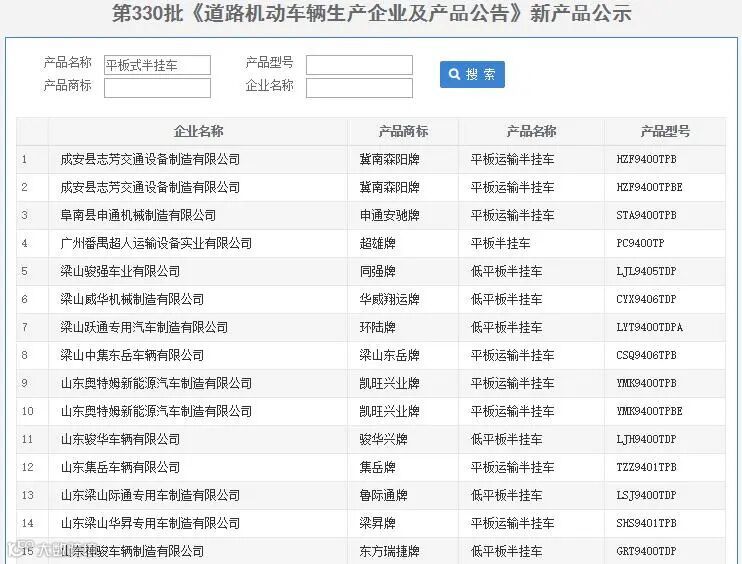Image resolution: width=742 pixels, height=564 pixels.
Task: Select 环陆牌 brand cell
Action: point(403,327)
